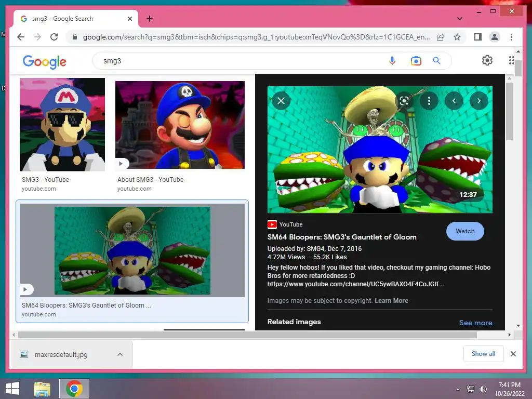Open the About SMG3 - YouTube thumbnail
Viewport: 532px width, 399px height.
(x=180, y=125)
